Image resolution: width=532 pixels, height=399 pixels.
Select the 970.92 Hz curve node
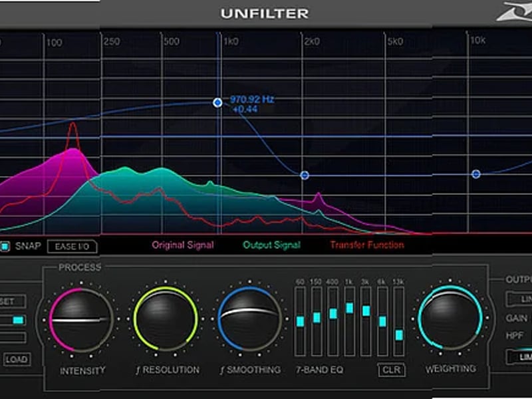click(x=217, y=102)
